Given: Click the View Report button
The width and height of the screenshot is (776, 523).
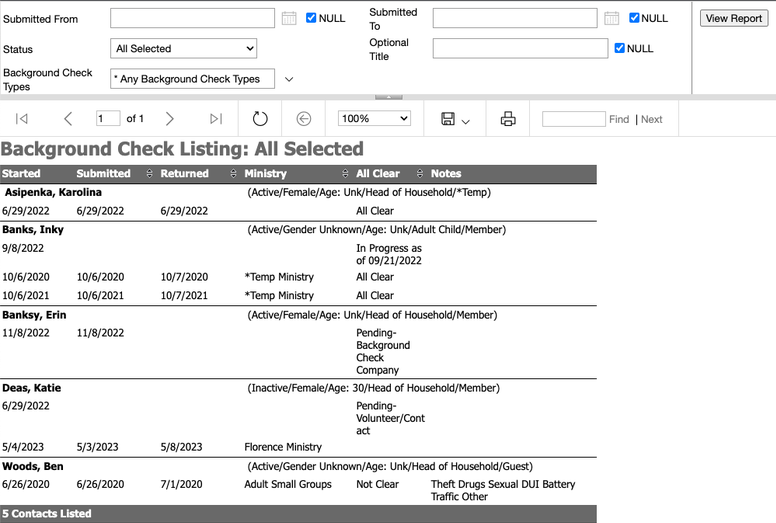Looking at the screenshot, I should [733, 18].
